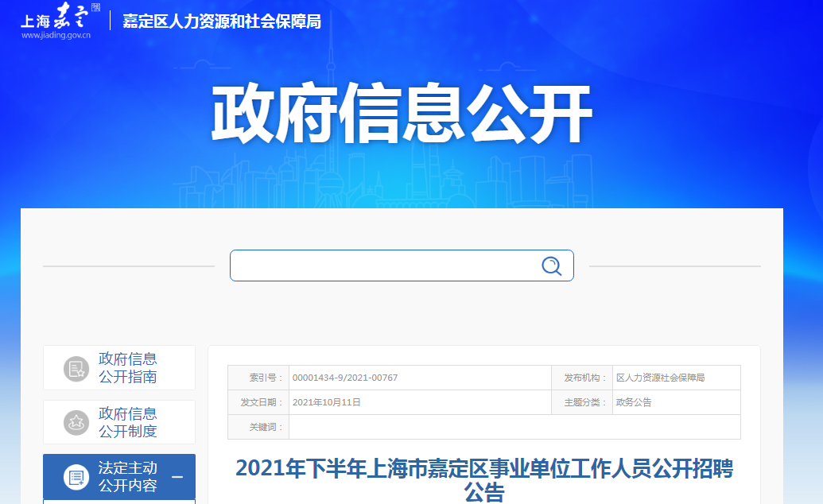This screenshot has width=823, height=504.
Task: Click the publisher 区人力资源社会保障局
Action: click(x=660, y=378)
